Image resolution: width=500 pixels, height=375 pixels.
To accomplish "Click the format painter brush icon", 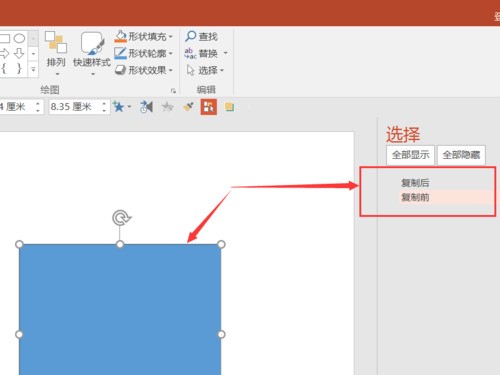I will click(x=189, y=107).
